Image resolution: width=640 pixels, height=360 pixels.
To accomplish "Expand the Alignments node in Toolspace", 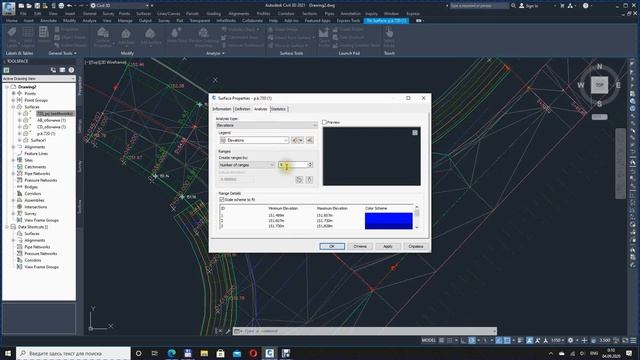I will (13, 147).
